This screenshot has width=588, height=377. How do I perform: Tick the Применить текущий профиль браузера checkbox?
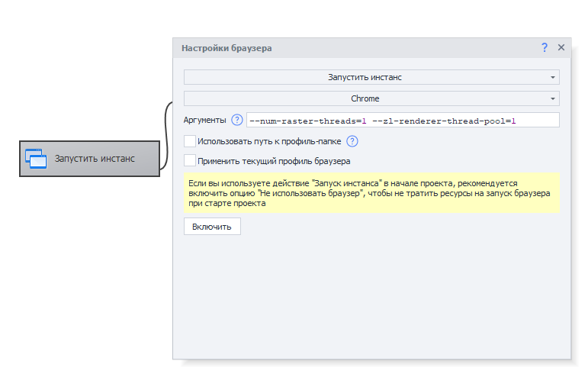189,161
